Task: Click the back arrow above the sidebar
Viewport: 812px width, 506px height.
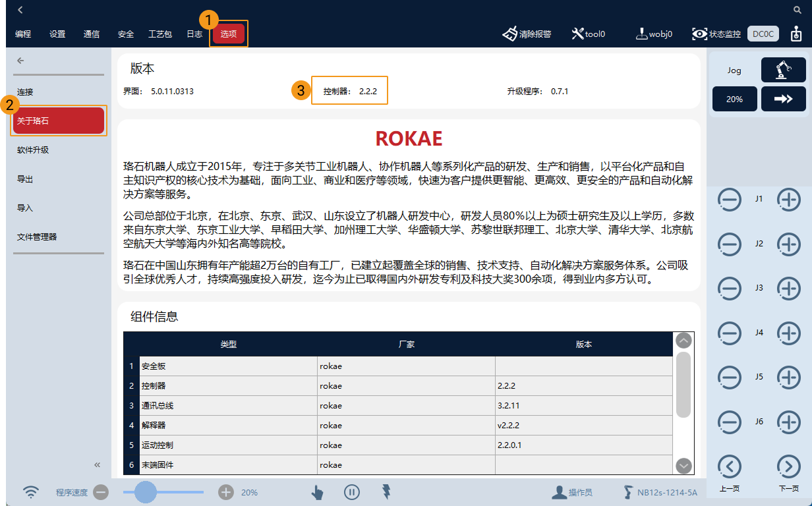Action: tap(20, 60)
